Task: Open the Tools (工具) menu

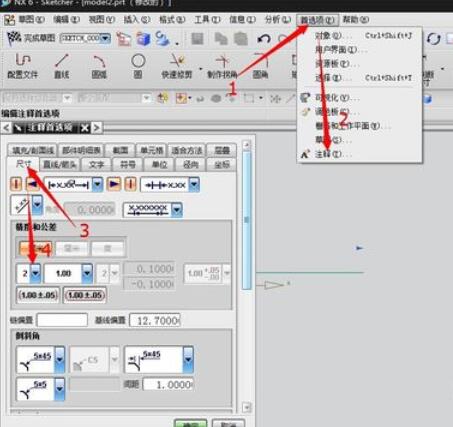Action: 207,20
